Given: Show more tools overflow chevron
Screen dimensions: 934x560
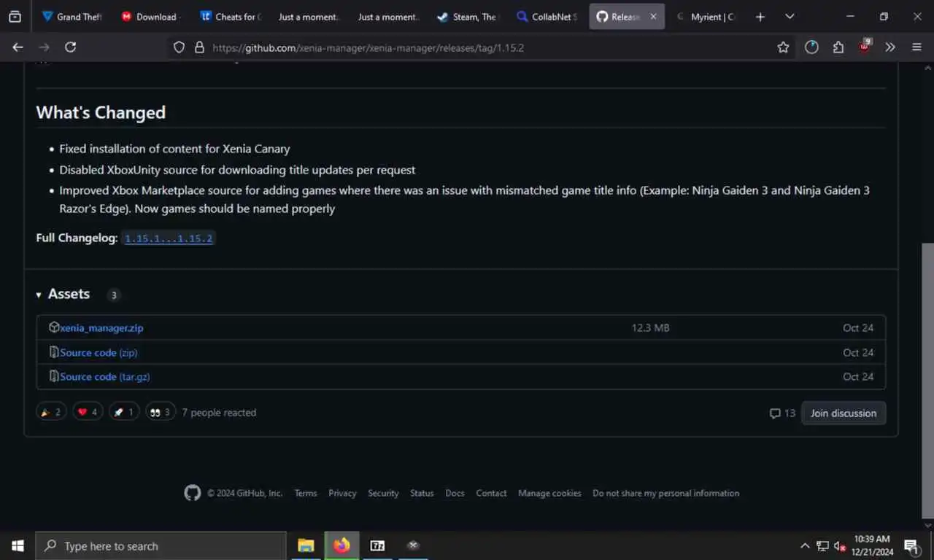Looking at the screenshot, I should coord(890,47).
